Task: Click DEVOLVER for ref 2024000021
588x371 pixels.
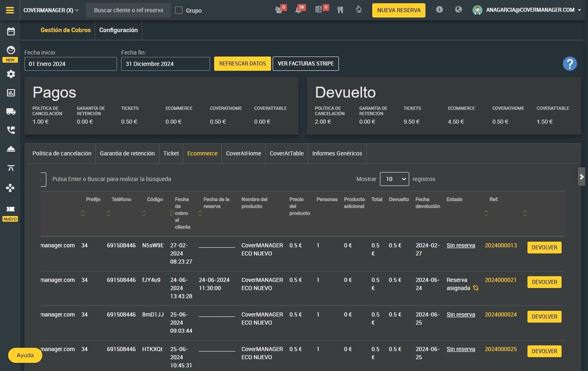Action: click(544, 282)
